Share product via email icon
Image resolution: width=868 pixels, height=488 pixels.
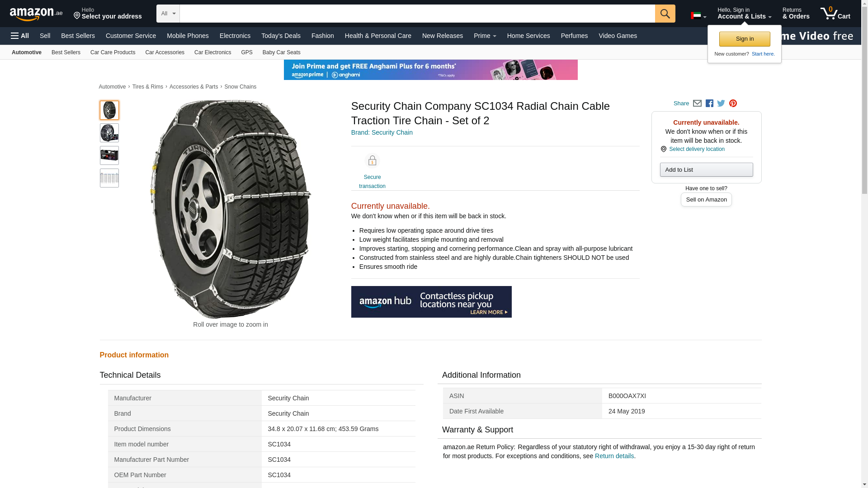tap(697, 103)
